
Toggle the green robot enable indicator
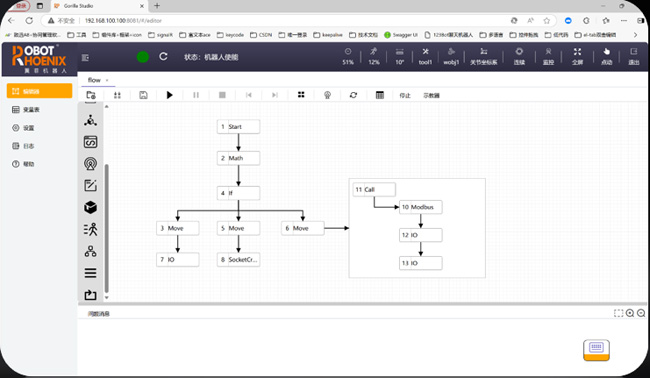pyautogui.click(x=143, y=57)
